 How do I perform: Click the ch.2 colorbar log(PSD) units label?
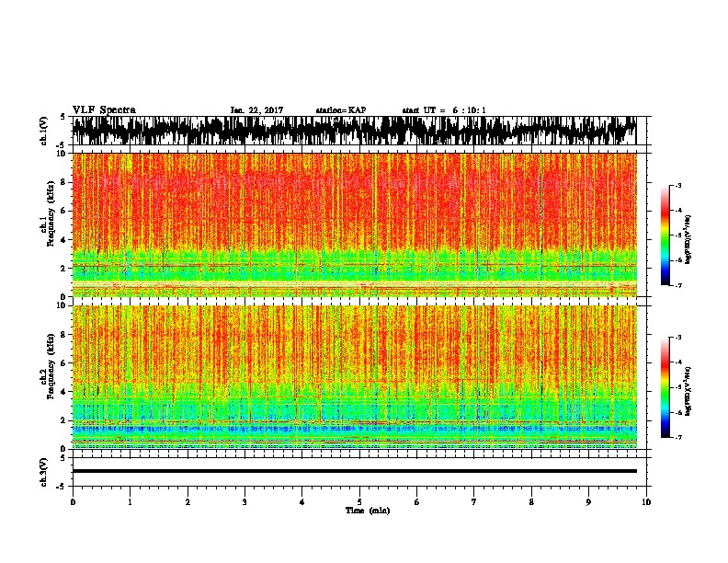pyautogui.click(x=688, y=391)
